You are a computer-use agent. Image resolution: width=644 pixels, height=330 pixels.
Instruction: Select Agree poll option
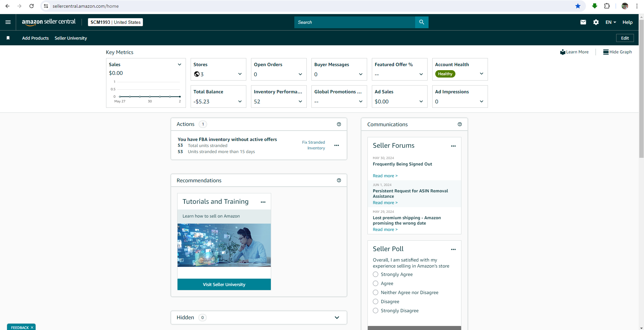(x=376, y=283)
